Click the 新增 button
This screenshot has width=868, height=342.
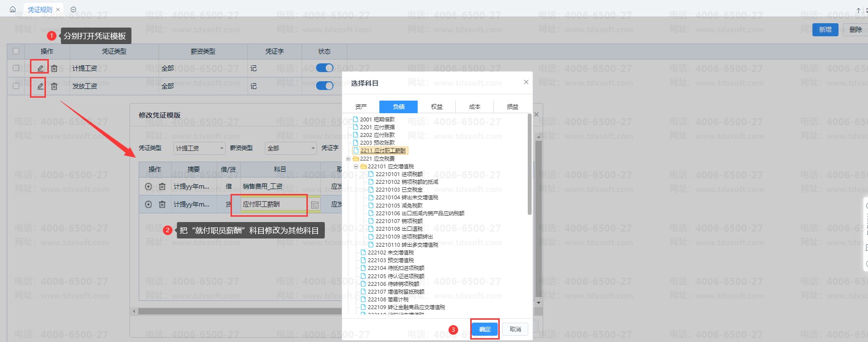[825, 30]
